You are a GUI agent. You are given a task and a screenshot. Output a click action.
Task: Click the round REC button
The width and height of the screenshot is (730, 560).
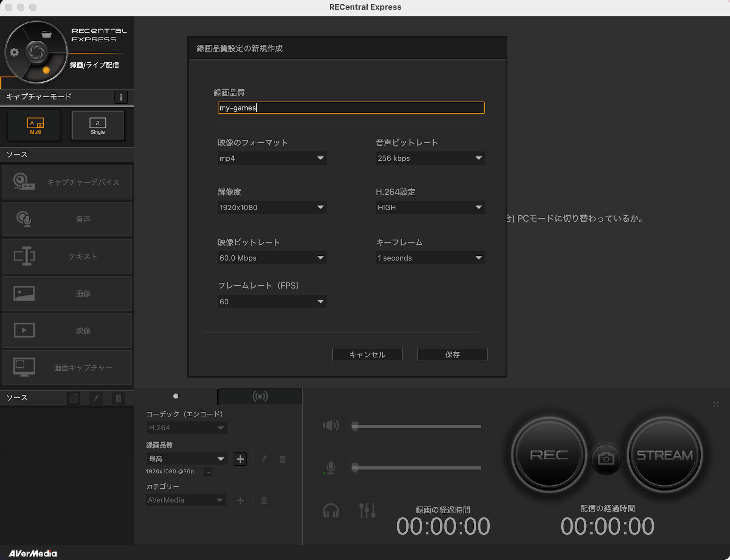click(549, 455)
